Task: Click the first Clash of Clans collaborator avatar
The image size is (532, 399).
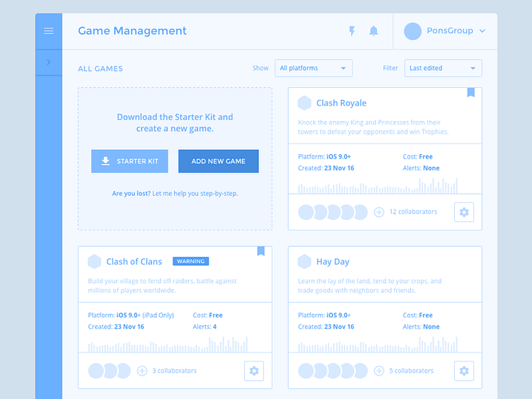Action: (x=96, y=371)
